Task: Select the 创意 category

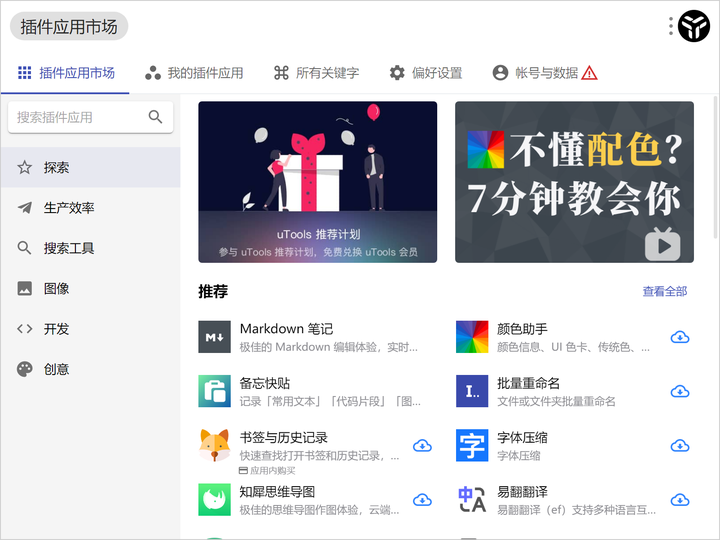Action: click(90, 369)
